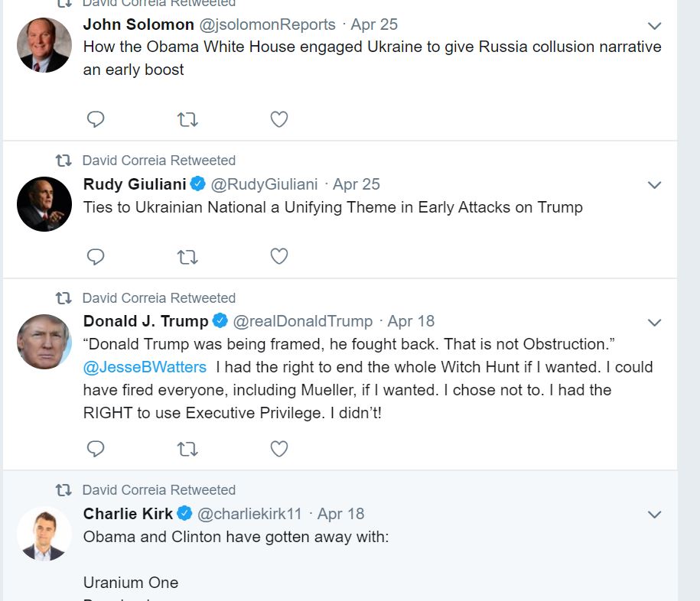This screenshot has height=601, width=700.
Task: Open more options for John Solomon's tweet
Action: click(654, 26)
